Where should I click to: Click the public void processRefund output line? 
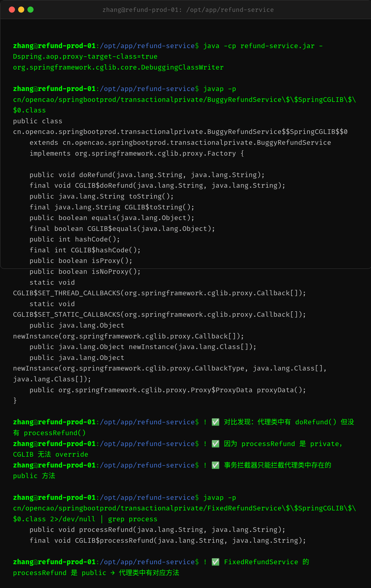157,530
